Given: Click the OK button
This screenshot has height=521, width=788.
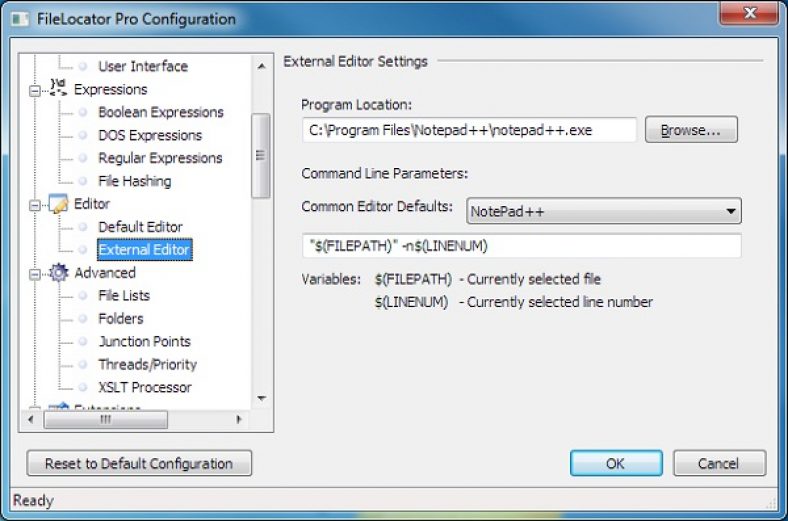Looking at the screenshot, I should click(x=616, y=463).
